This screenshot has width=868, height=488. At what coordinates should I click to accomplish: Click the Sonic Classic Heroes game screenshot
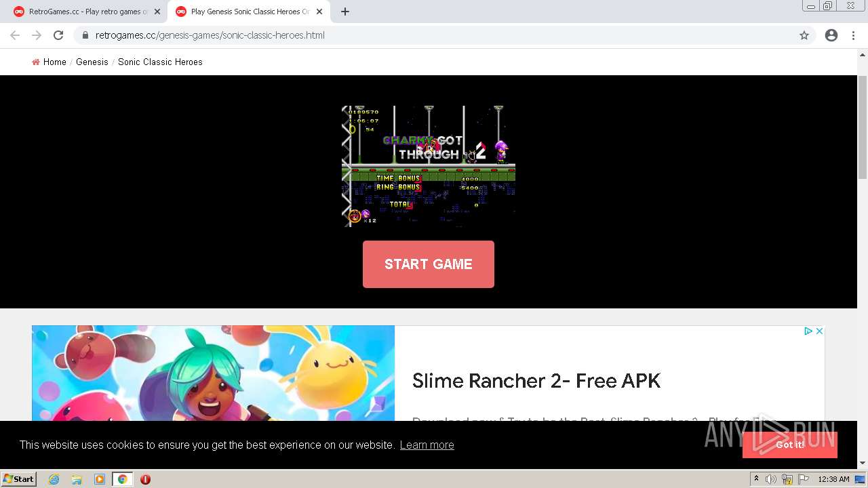[x=429, y=166]
